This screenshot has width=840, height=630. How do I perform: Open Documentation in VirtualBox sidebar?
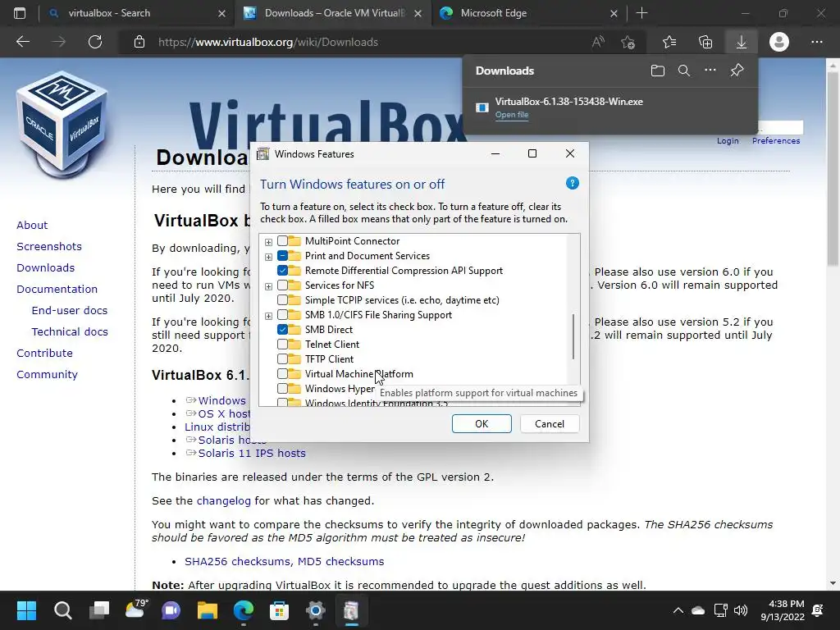(57, 290)
